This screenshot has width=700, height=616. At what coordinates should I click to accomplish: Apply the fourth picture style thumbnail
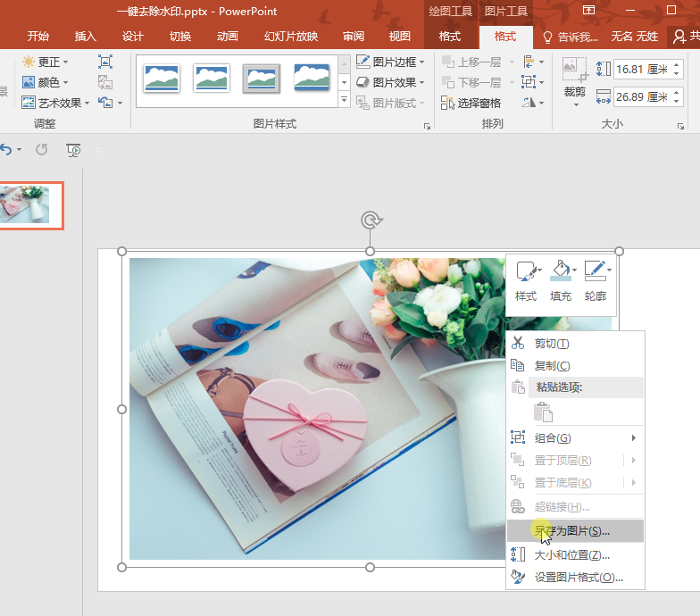point(312,79)
